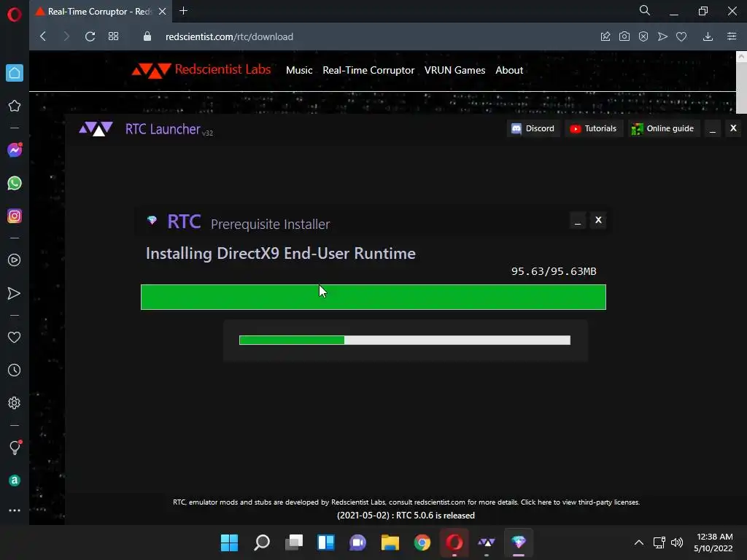The height and width of the screenshot is (560, 747).
Task: Search tabs with magnifier icon
Action: tap(645, 10)
